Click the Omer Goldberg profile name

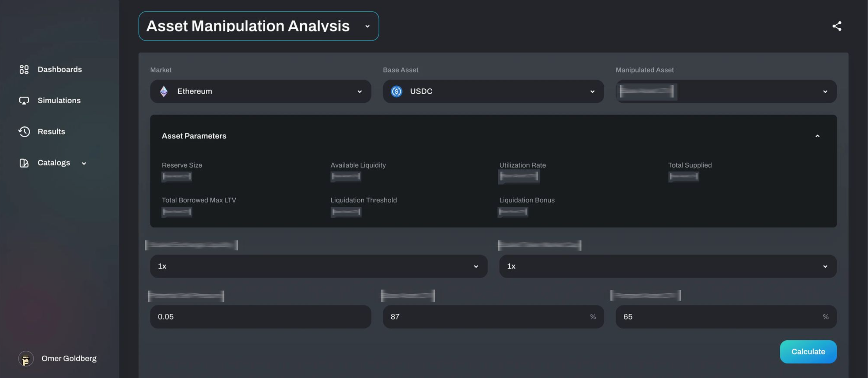69,358
